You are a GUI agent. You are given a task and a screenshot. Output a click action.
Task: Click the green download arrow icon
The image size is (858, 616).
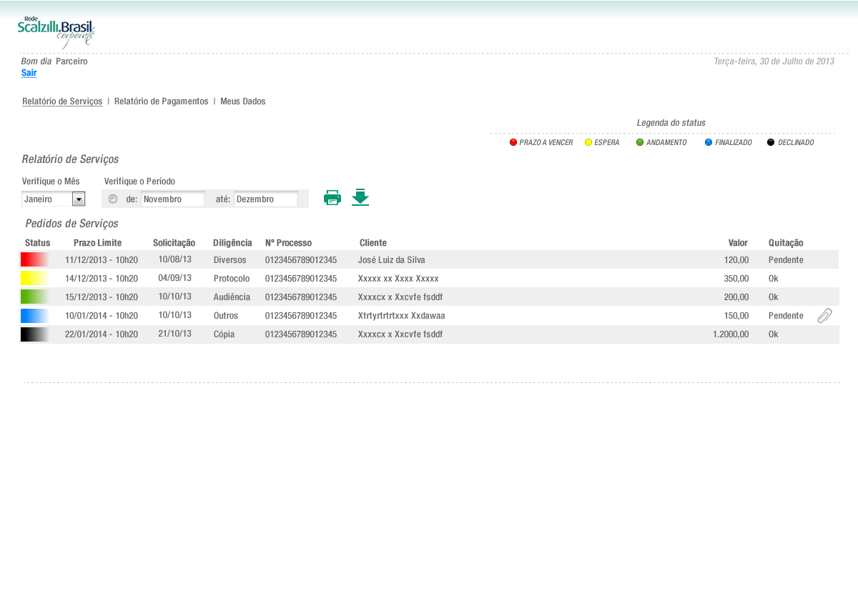tap(360, 197)
